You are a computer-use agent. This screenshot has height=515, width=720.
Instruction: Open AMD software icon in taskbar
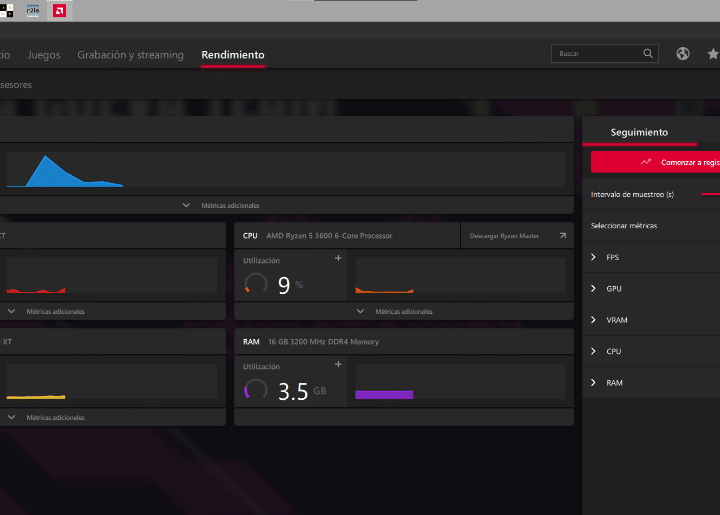60,11
